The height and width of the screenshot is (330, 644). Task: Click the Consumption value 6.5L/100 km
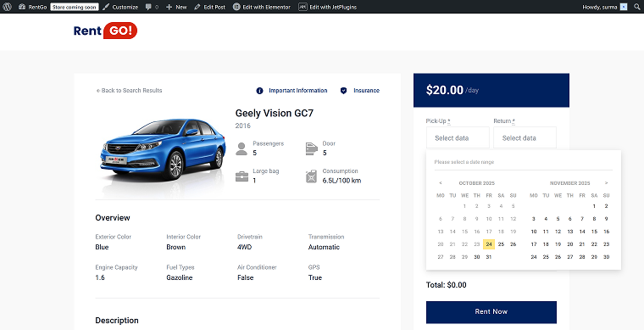[341, 181]
